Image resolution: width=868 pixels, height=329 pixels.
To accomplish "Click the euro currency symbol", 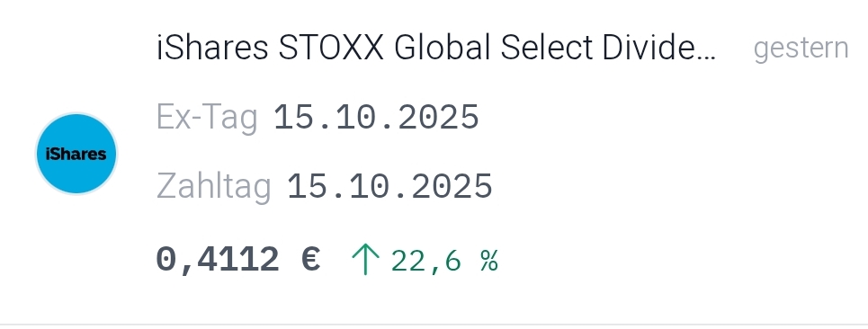I will pyautogui.click(x=310, y=259).
